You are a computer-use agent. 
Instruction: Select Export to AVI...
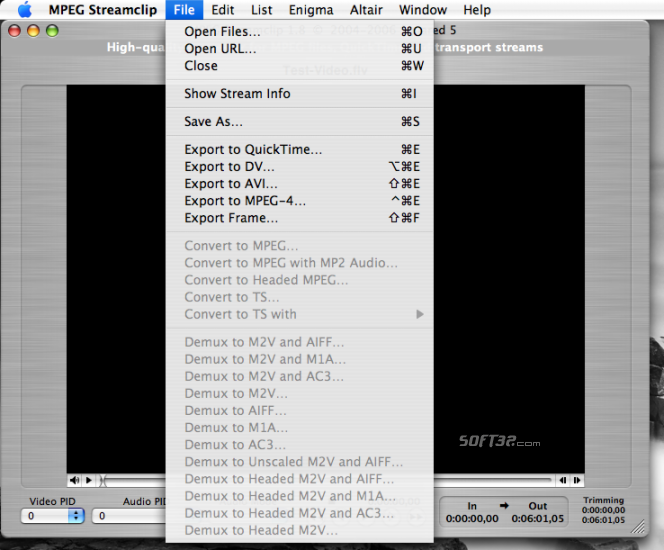point(299,184)
